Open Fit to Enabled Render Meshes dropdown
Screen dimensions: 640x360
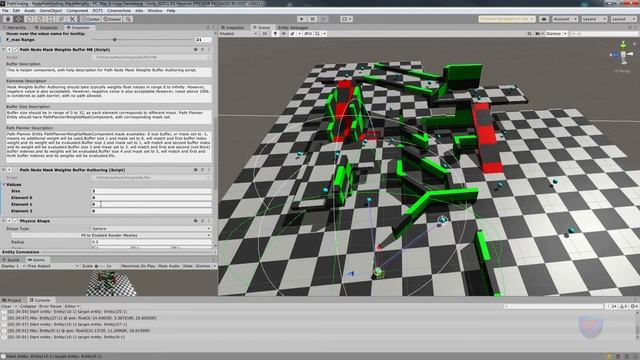[111, 236]
